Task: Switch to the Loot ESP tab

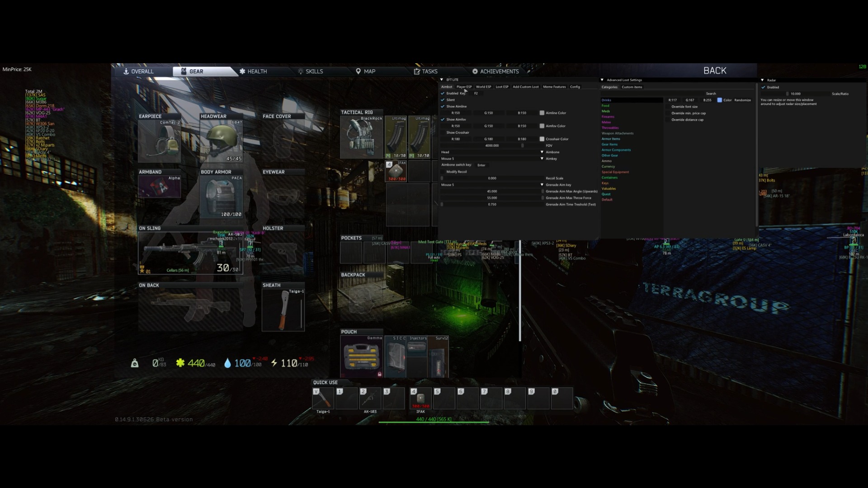Action: 502,87
